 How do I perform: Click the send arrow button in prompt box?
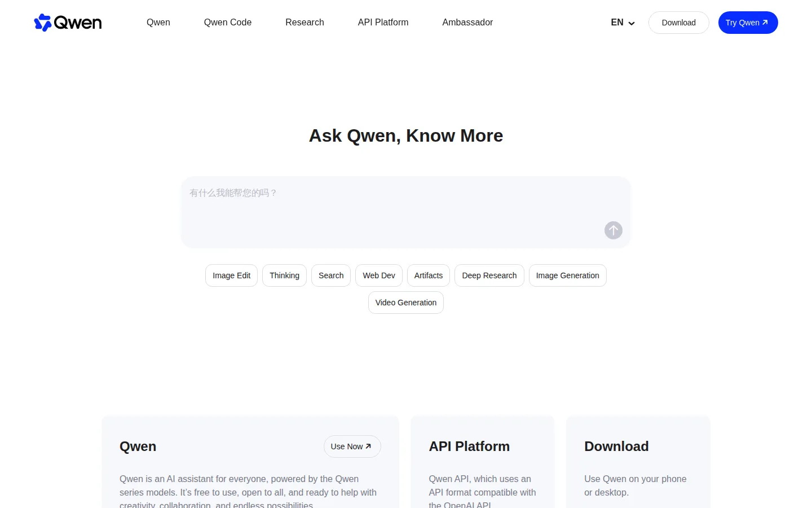[x=614, y=230]
